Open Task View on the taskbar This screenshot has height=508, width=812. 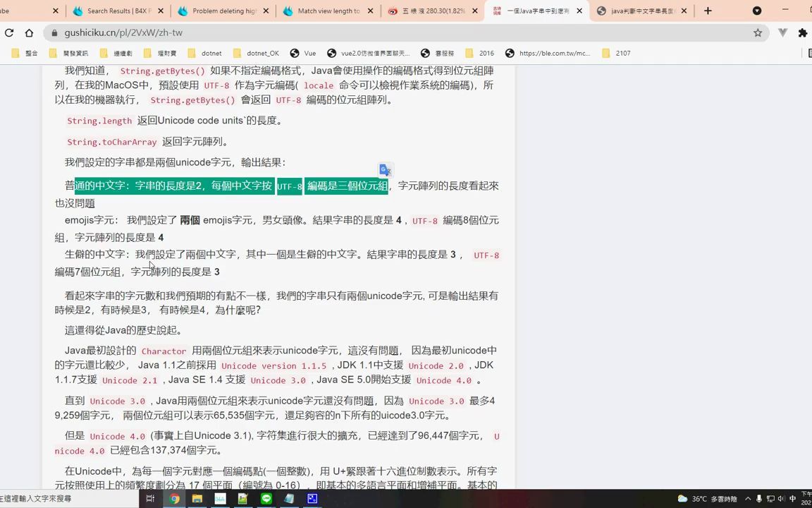pyautogui.click(x=150, y=499)
